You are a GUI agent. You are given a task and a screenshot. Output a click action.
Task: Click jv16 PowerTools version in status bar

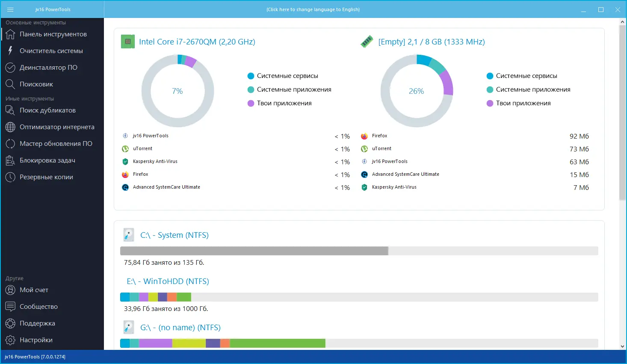pyautogui.click(x=35, y=357)
